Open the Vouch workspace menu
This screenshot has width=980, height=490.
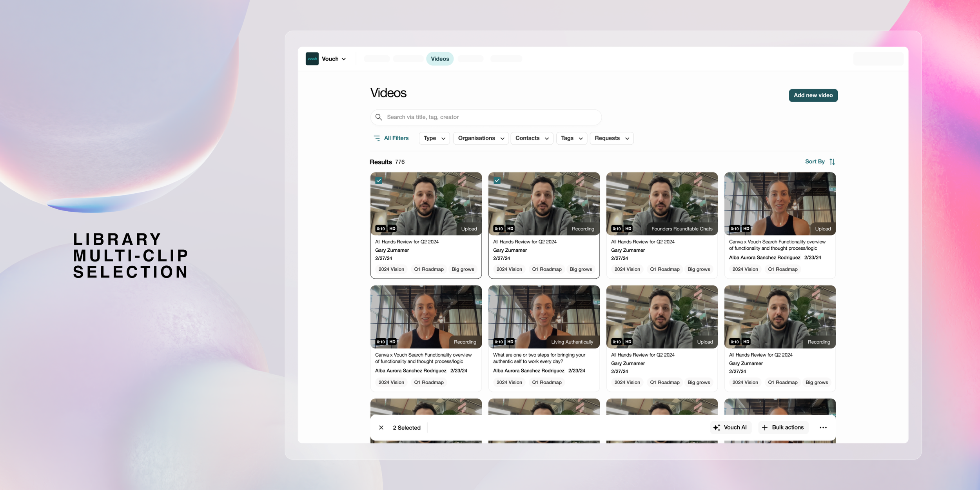point(333,58)
